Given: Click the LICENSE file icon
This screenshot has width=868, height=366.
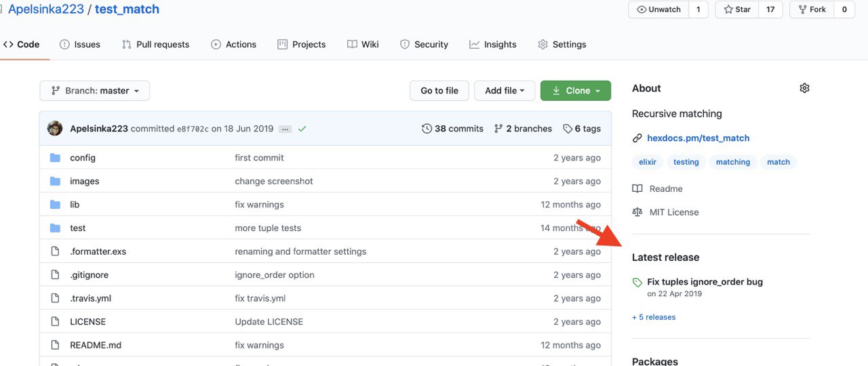Looking at the screenshot, I should pos(55,322).
